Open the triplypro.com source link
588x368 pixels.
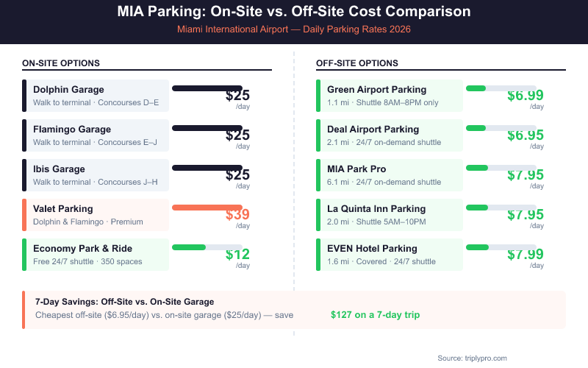coord(482,358)
